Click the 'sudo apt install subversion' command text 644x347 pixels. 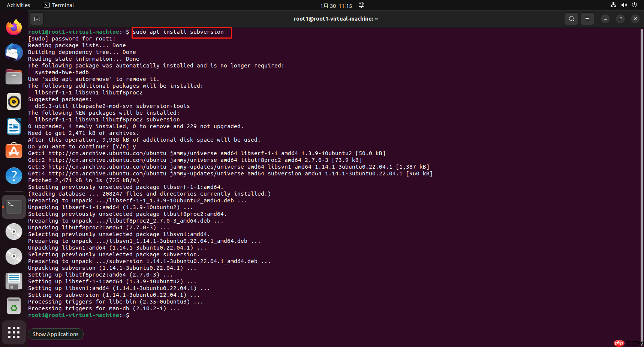178,32
